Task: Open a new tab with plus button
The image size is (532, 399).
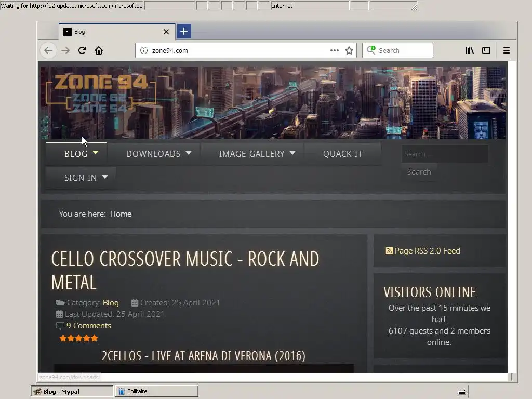Action: click(183, 32)
